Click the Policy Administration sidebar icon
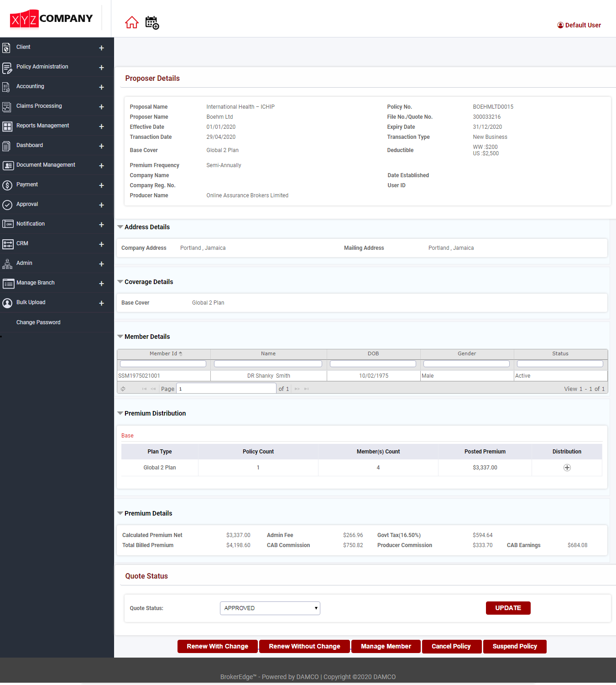 click(7, 68)
